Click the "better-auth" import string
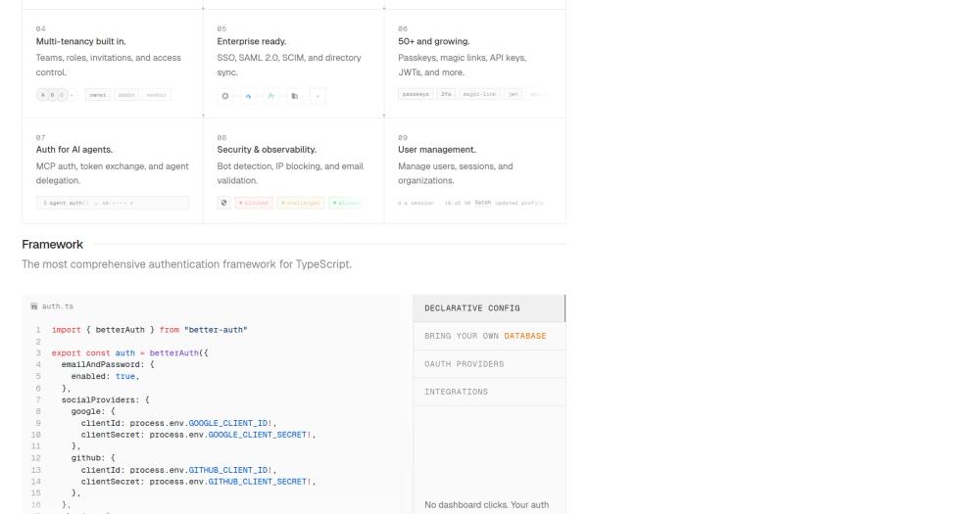 [x=216, y=330]
